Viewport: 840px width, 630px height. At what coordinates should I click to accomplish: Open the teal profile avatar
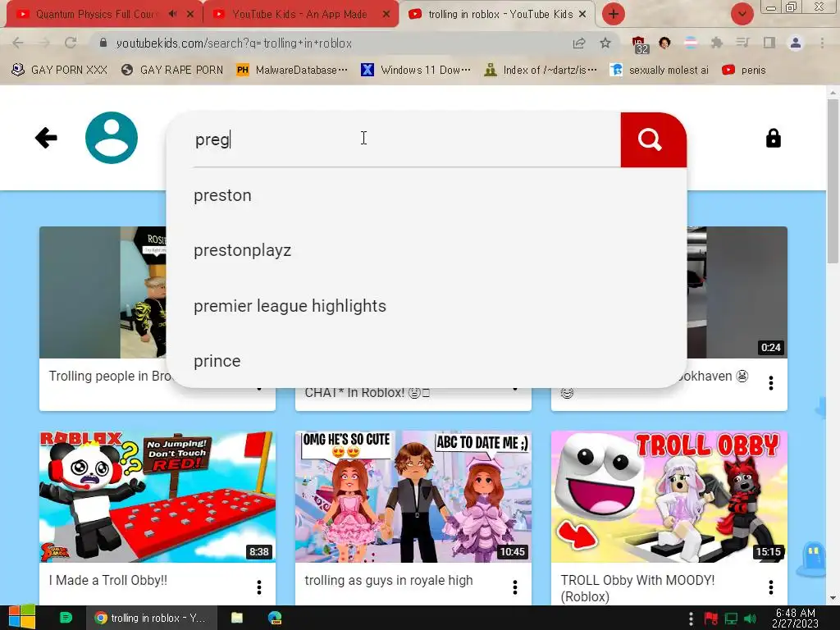[x=112, y=138]
